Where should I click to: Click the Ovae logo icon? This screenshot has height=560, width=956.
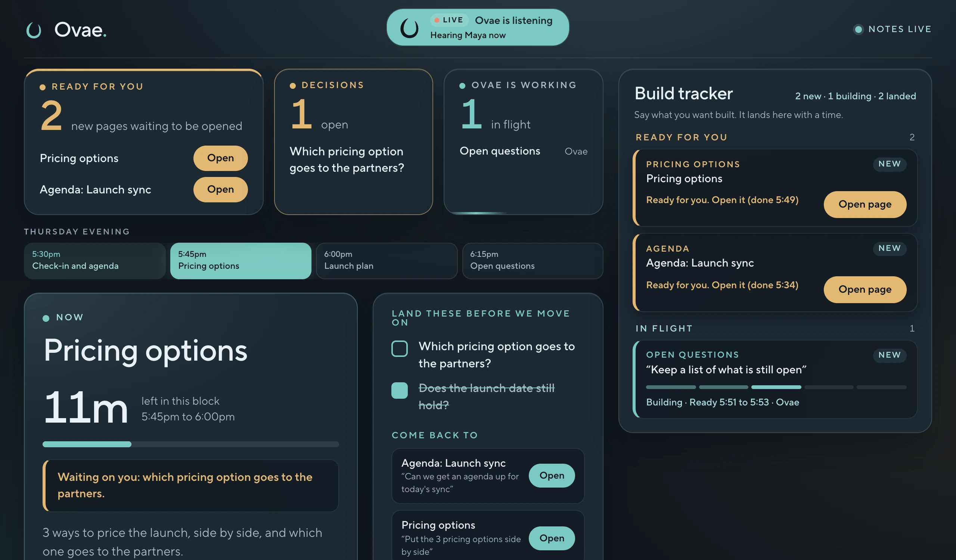coord(33,30)
